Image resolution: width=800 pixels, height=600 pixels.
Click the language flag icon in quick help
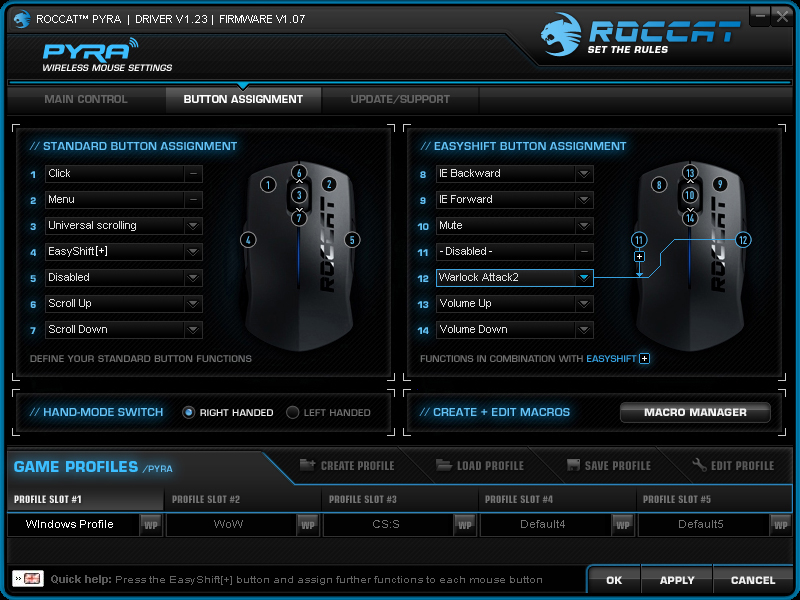click(28, 579)
